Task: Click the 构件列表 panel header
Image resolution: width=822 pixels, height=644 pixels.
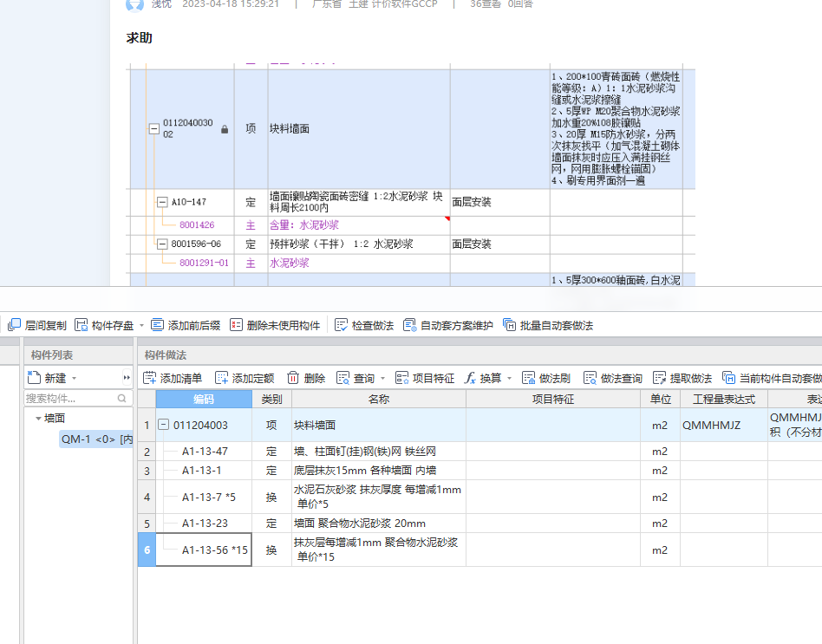Action: click(x=52, y=355)
